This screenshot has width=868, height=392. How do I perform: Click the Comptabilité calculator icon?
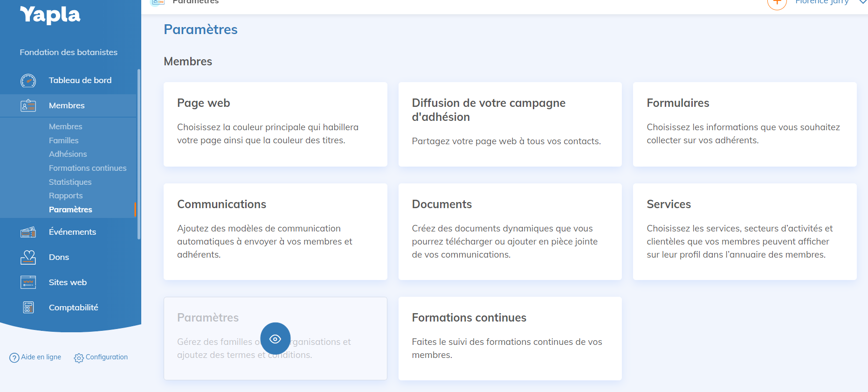coord(28,308)
